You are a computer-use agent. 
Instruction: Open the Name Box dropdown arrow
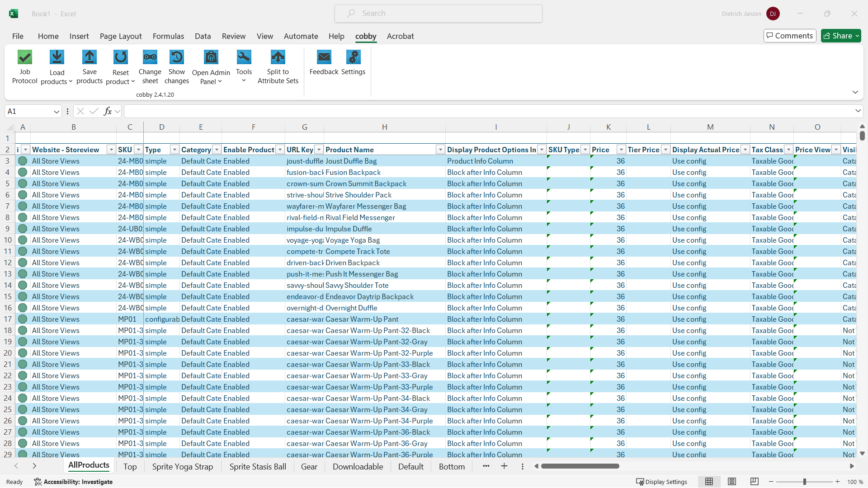(56, 112)
